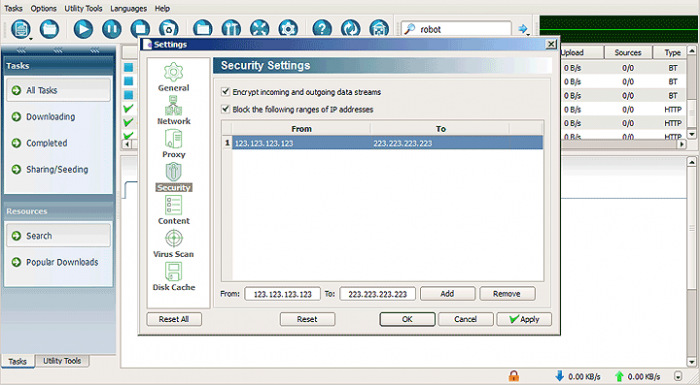Click the New Task toolbar icon
The image size is (700, 385).
pos(21,29)
